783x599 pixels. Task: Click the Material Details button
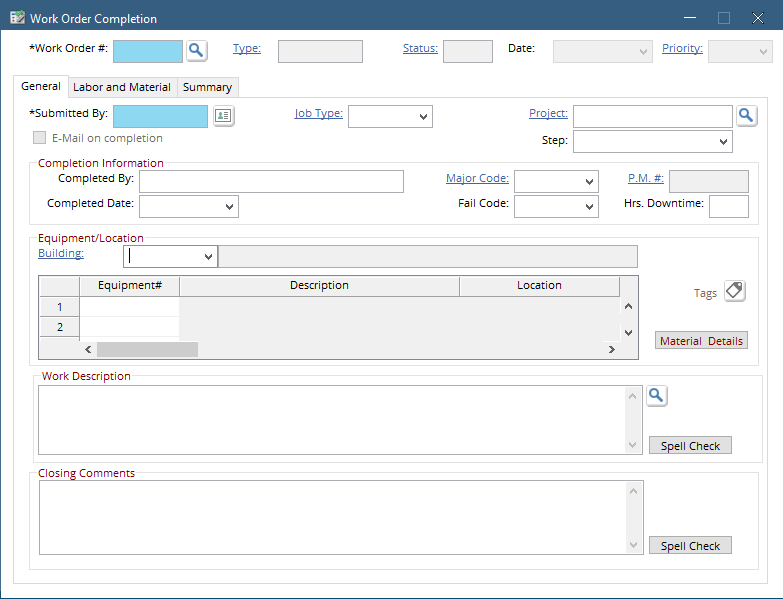click(x=701, y=340)
